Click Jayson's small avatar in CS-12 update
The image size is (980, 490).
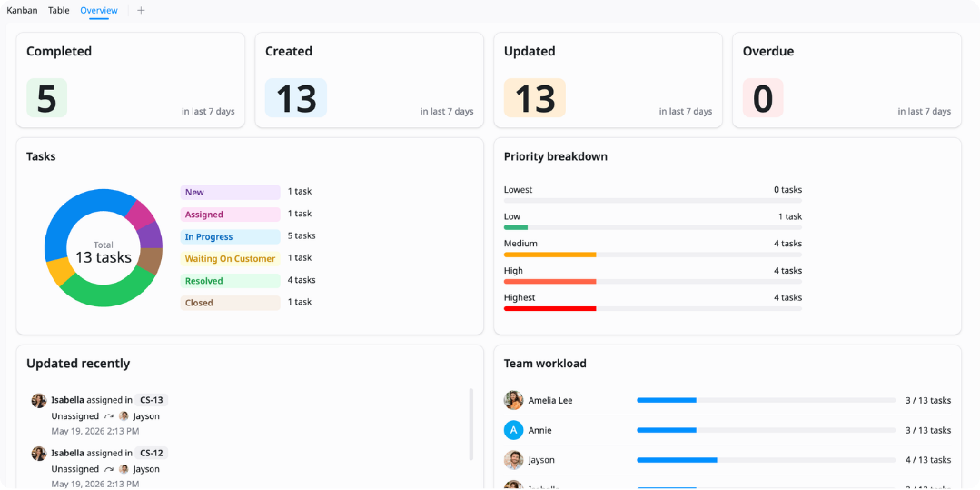[x=124, y=469]
